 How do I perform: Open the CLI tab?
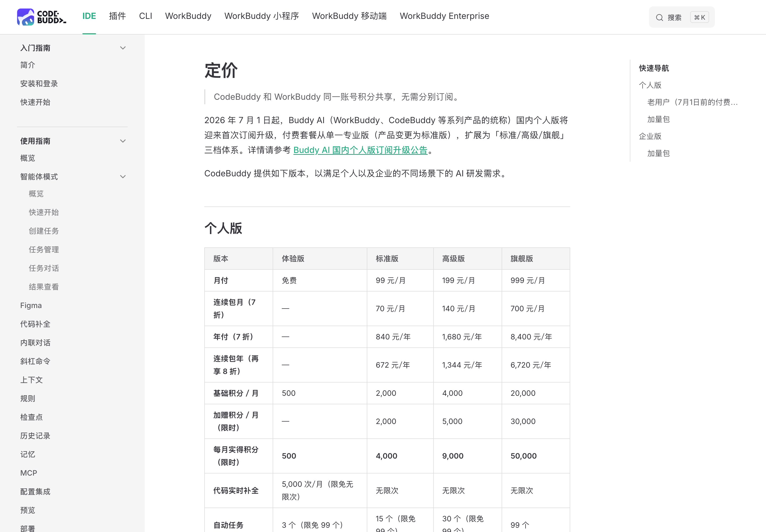(145, 16)
